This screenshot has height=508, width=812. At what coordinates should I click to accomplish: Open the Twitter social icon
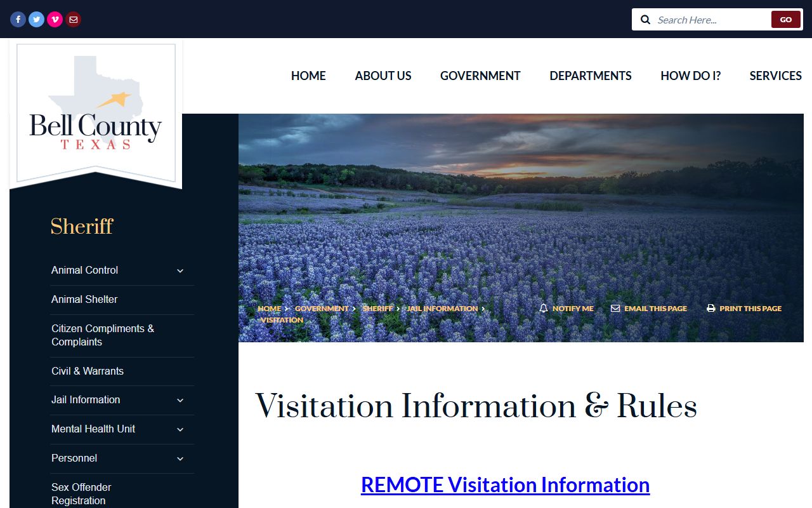click(37, 20)
